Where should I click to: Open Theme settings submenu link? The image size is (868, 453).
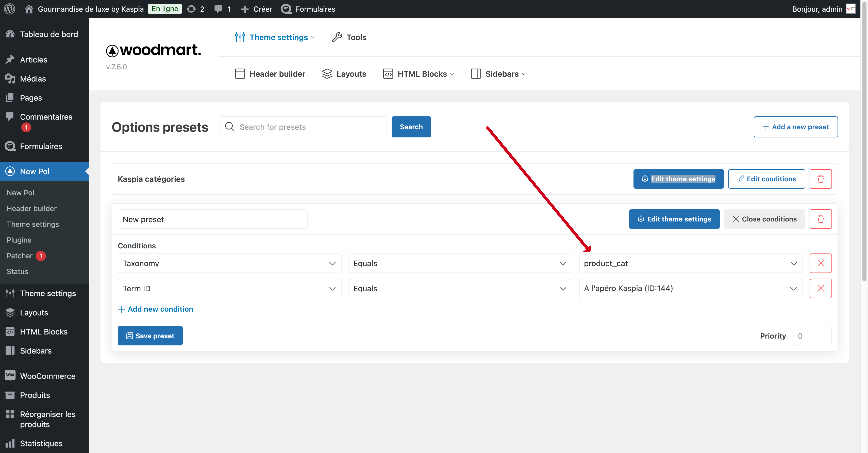[33, 224]
